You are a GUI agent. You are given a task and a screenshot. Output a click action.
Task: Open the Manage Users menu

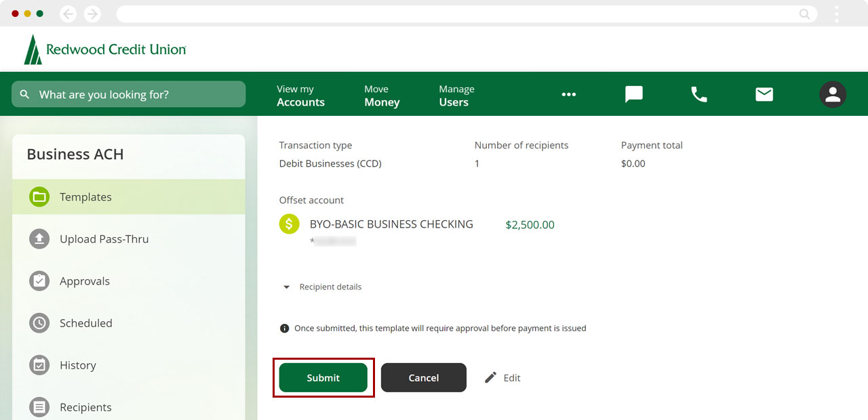[x=456, y=96]
